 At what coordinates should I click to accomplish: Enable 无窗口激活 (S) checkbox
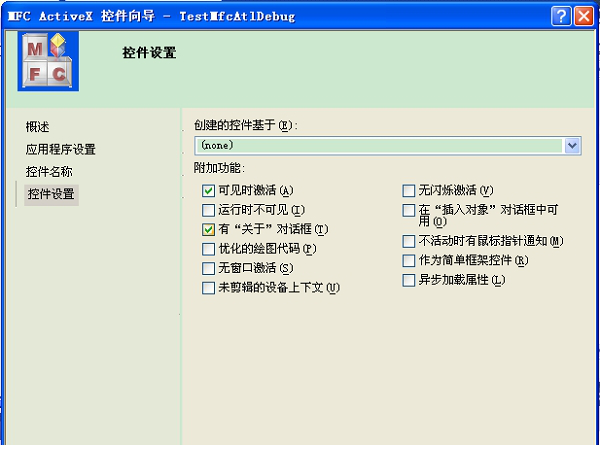208,268
